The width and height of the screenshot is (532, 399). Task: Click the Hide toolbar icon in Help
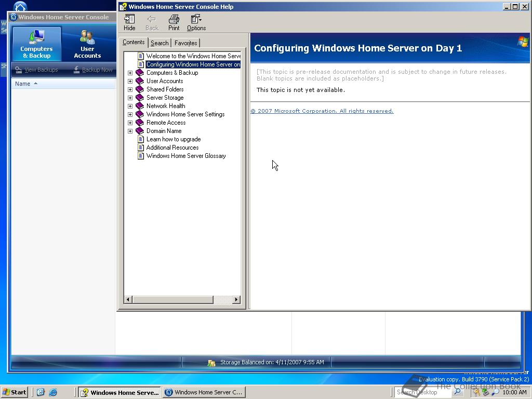tap(129, 23)
